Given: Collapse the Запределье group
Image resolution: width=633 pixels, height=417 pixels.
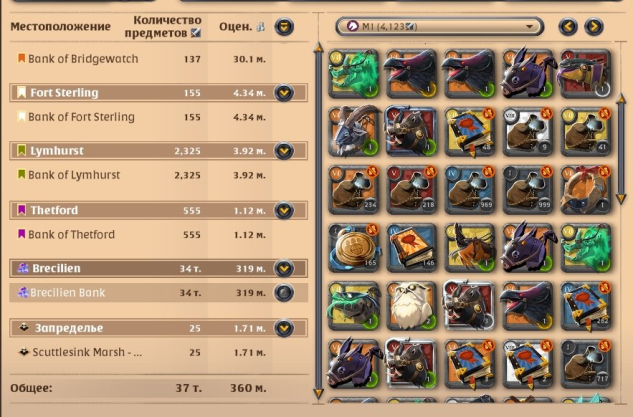Looking at the screenshot, I should coord(284,328).
